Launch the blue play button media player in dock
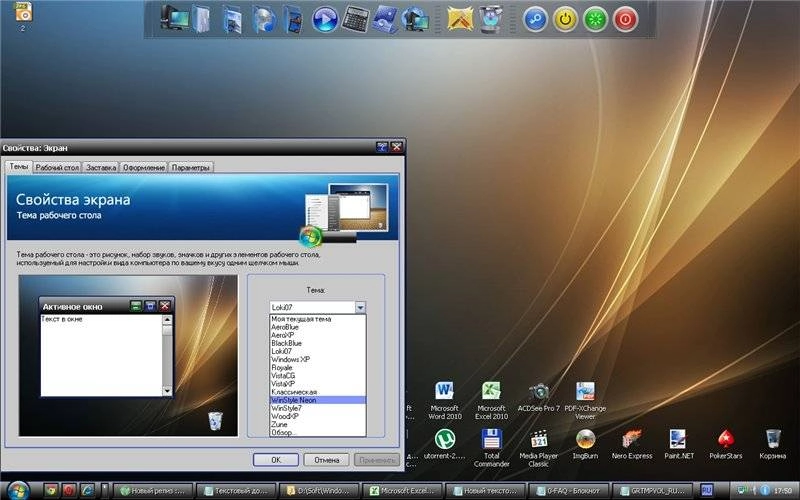800x500 pixels. click(324, 19)
